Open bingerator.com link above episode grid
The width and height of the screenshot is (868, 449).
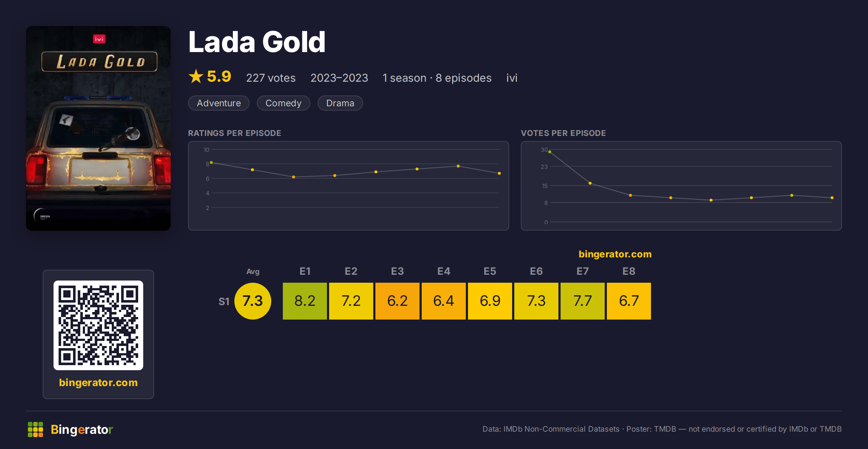point(615,254)
